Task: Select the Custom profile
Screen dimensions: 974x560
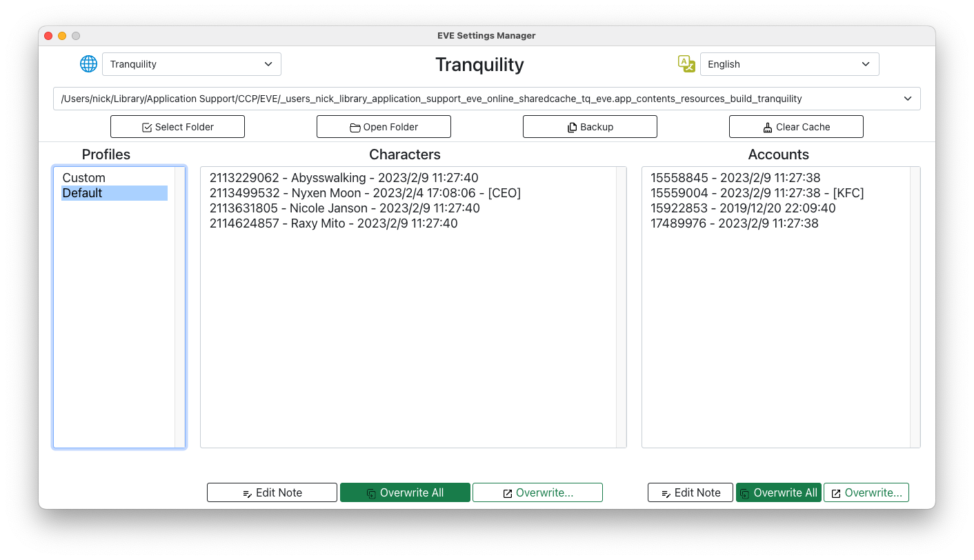Action: pos(115,178)
